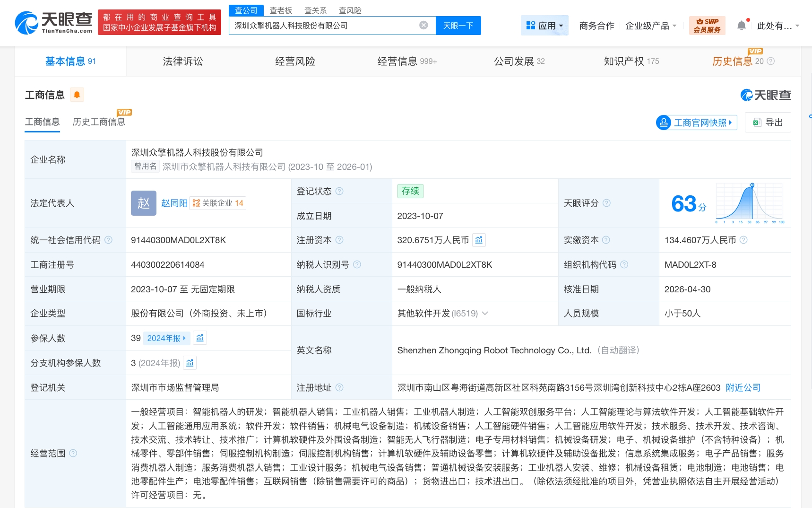Screen dimensions: 812x508
Task: Switch to the 基本信息 tab
Action: pyautogui.click(x=70, y=61)
